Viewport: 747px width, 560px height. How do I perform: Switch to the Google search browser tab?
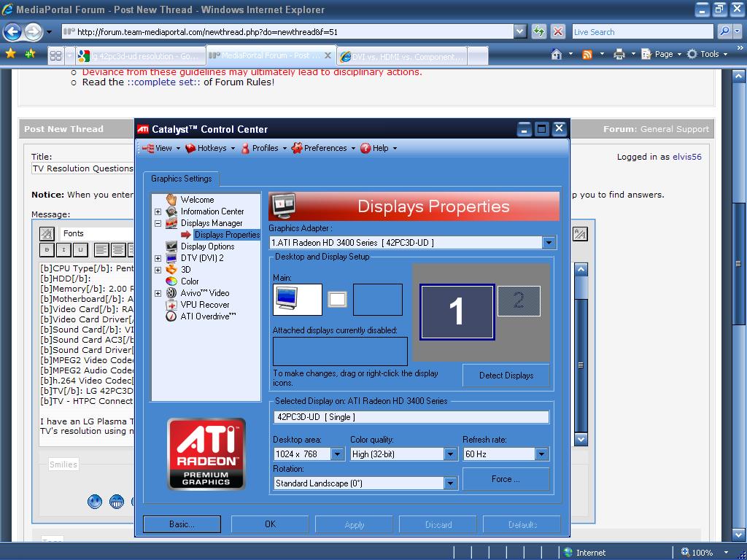141,56
